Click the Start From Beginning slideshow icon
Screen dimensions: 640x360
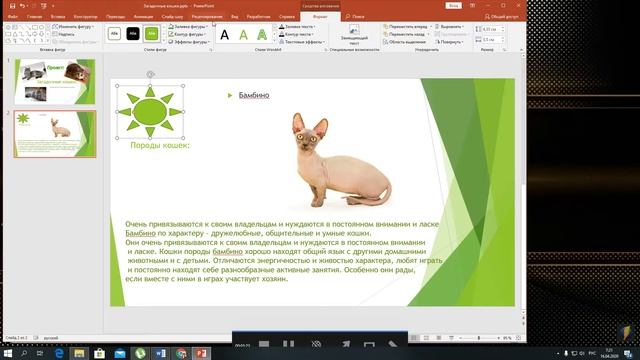43,6
